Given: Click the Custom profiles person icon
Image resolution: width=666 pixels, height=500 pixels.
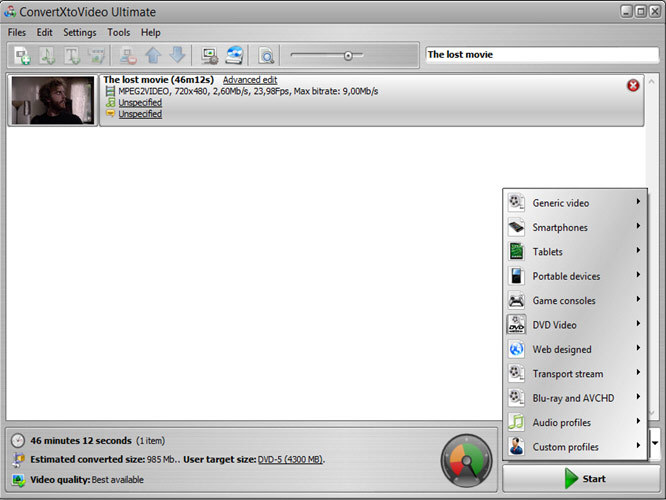Looking at the screenshot, I should [x=516, y=447].
